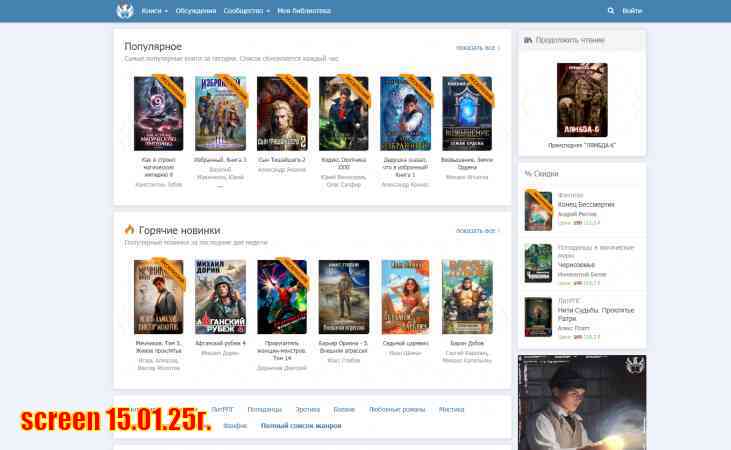Screen dimensions: 731x450
Task: Click the Войти login link
Action: pos(632,11)
